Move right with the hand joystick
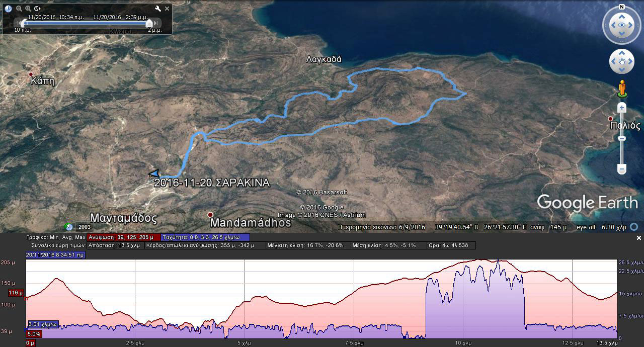644x347 pixels. [630, 61]
